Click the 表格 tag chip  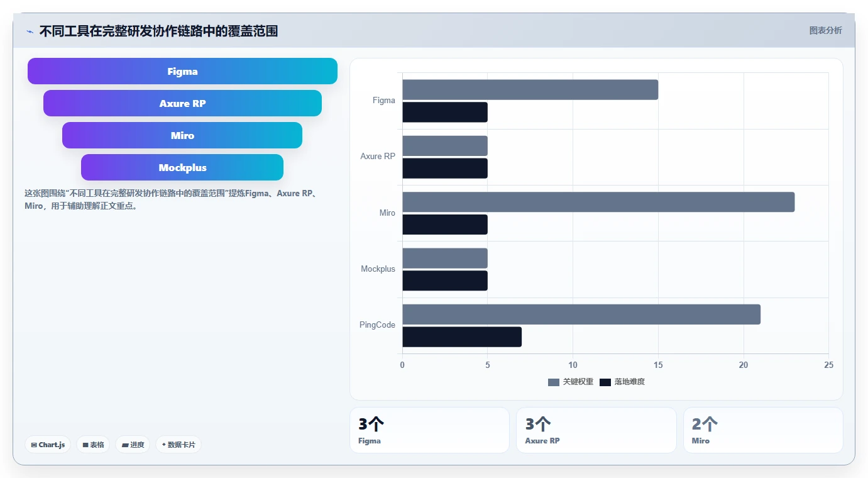93,445
